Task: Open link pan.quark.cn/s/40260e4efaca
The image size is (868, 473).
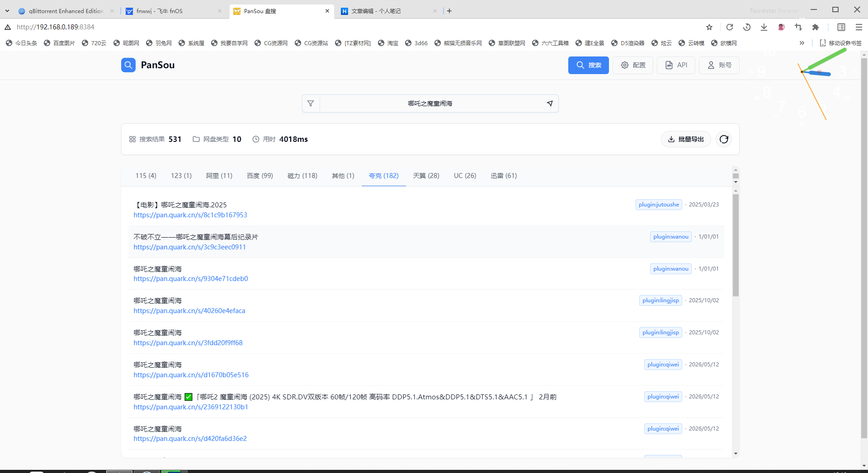Action: (189, 311)
